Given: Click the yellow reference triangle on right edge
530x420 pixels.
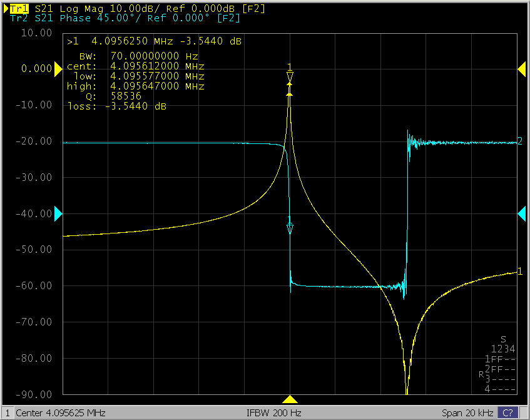Looking at the screenshot, I should tap(521, 69).
